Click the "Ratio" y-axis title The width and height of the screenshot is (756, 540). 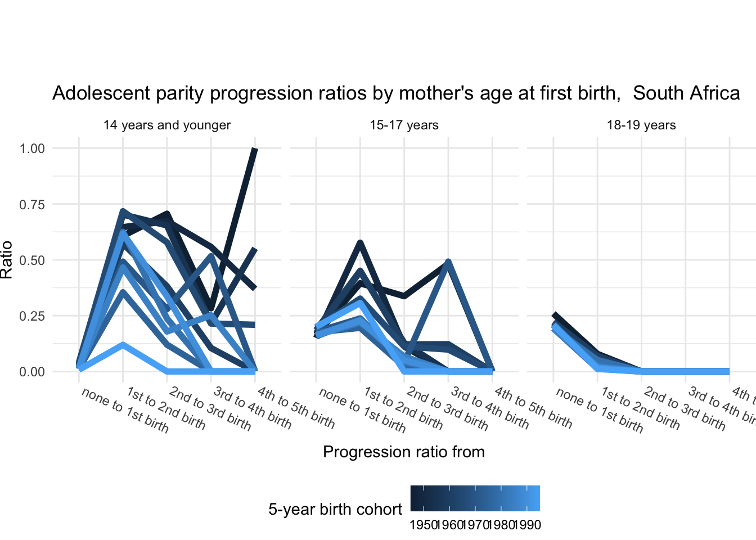[7, 259]
